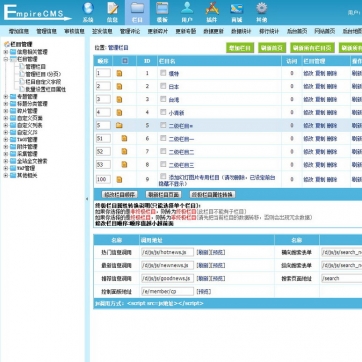Tick the checkbox for 二级栏目一 (ID 6)
The width and height of the screenshot is (362, 362).
163,138
